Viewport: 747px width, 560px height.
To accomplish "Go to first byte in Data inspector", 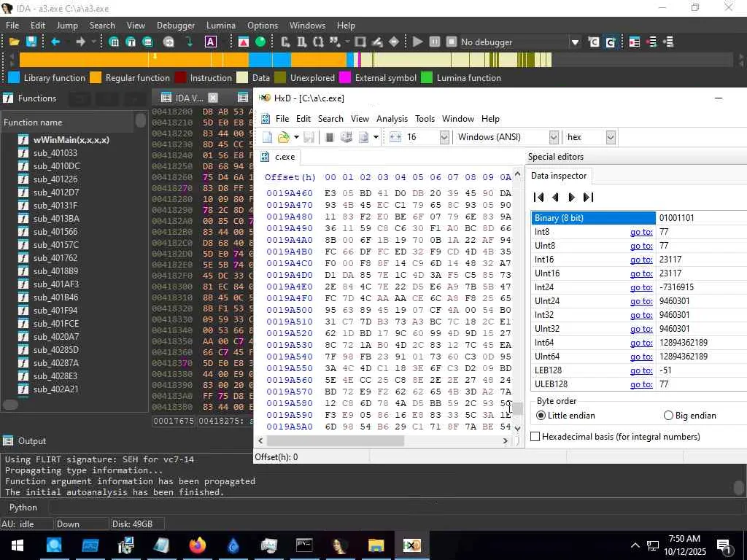I will [x=539, y=197].
